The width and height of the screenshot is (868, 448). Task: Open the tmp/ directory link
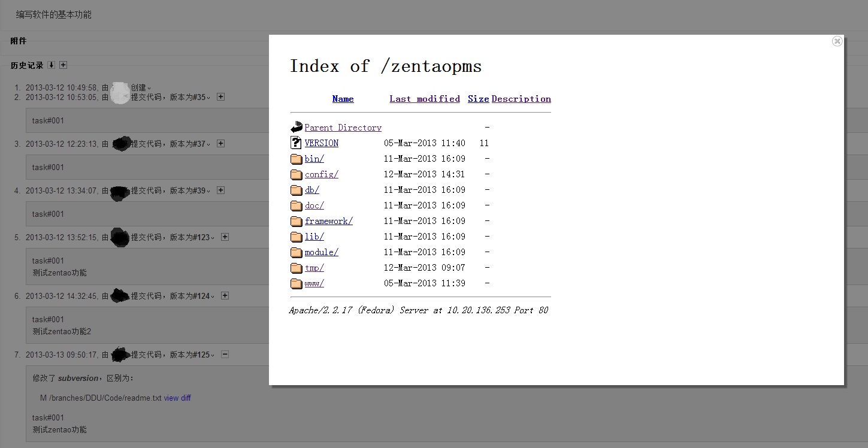click(x=314, y=268)
